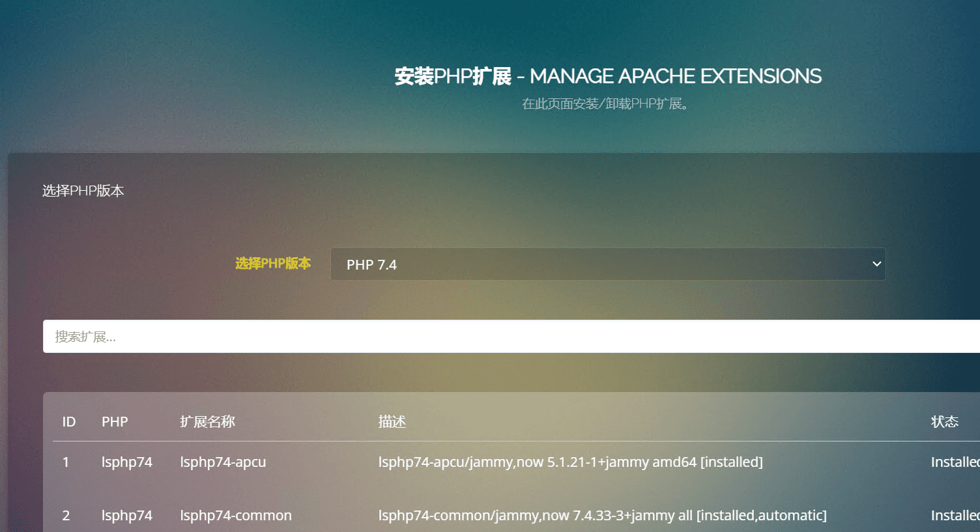This screenshot has width=980, height=532.
Task: Click the 描述 column header
Action: point(392,421)
